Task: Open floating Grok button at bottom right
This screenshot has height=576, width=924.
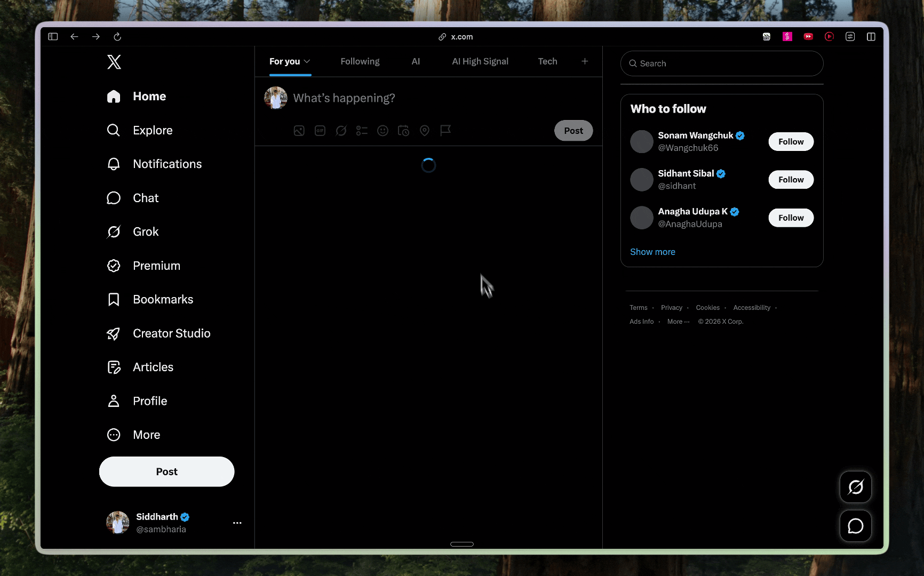Action: tap(856, 487)
